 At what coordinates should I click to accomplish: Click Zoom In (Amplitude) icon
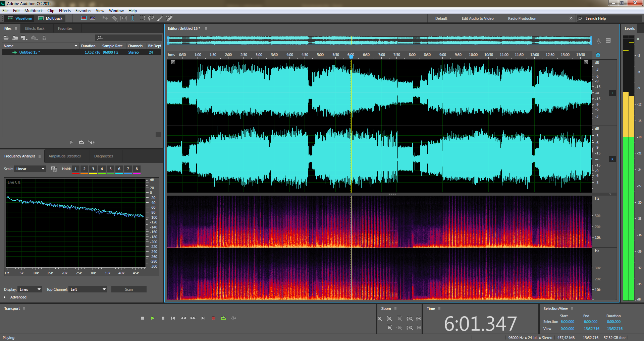coord(380,319)
